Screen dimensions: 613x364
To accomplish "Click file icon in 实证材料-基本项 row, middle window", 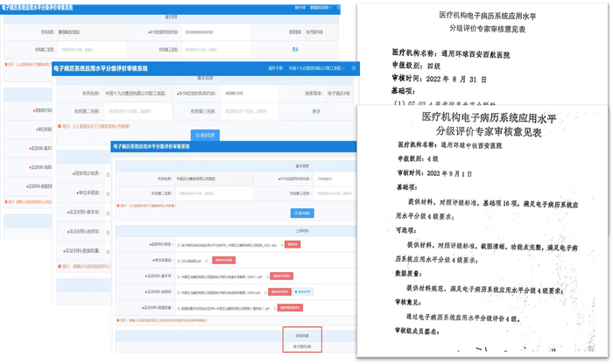I will (108, 213).
